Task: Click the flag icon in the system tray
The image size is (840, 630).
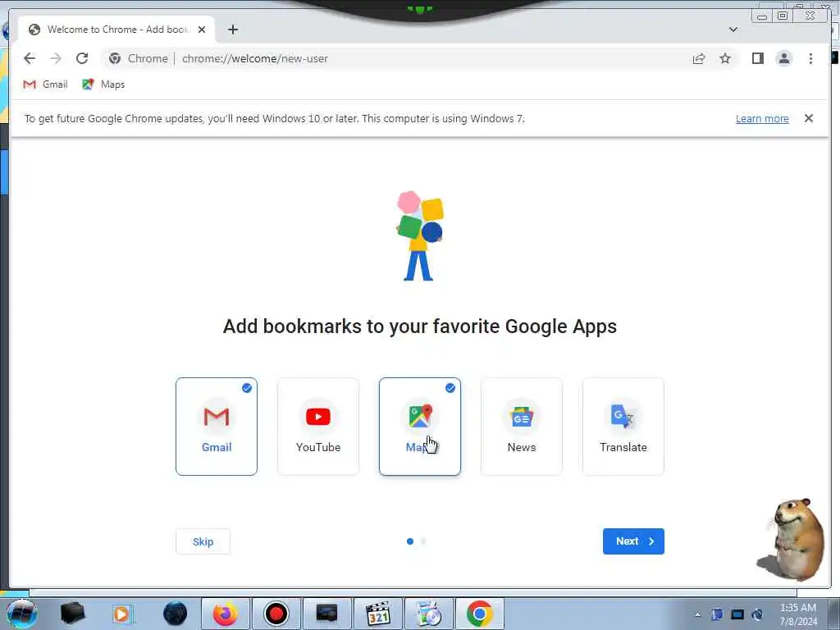Action: pos(717,614)
